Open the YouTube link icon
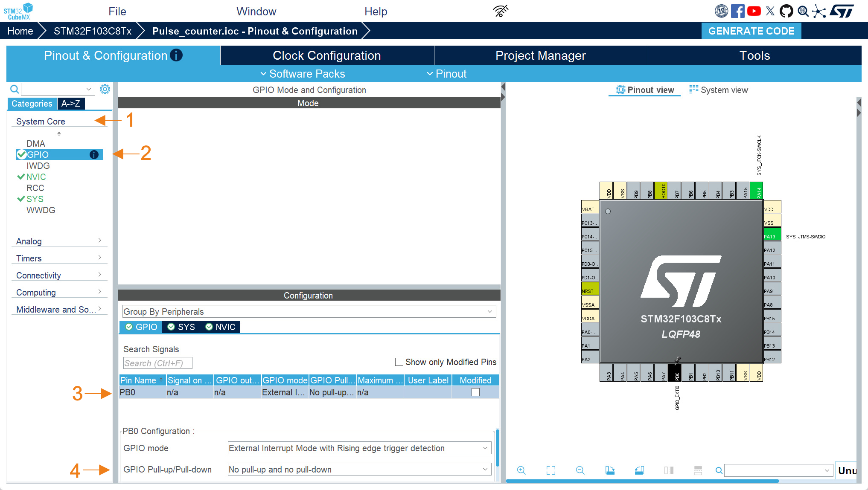The width and height of the screenshot is (868, 490). pos(754,11)
